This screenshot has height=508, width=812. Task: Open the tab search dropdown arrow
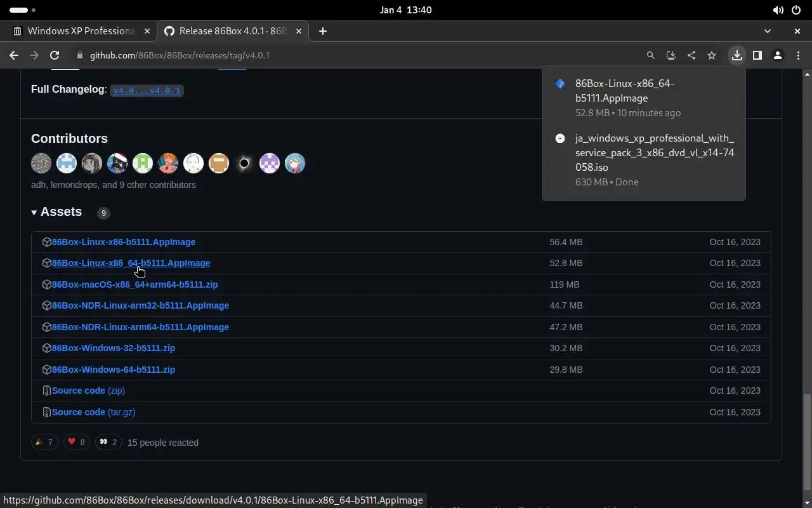(x=767, y=30)
